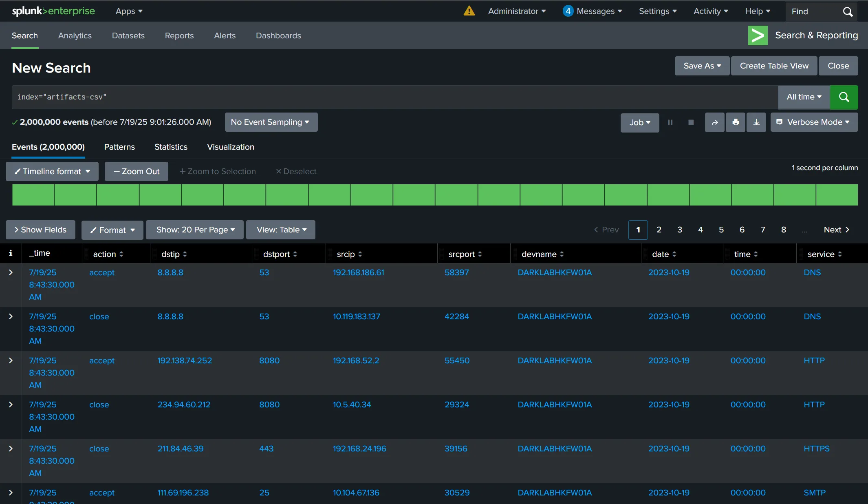Open the Save As dropdown
This screenshot has height=504, width=868.
coord(702,66)
